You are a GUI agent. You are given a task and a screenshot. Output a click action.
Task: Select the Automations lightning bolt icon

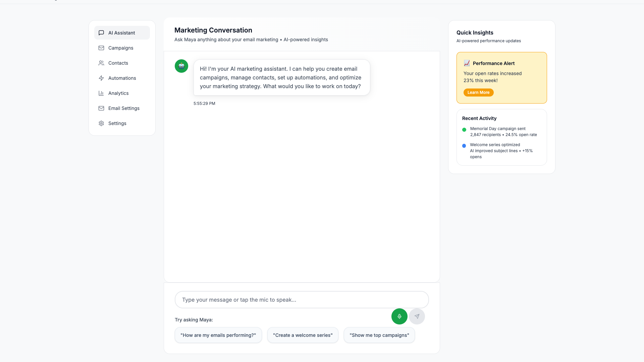101,78
